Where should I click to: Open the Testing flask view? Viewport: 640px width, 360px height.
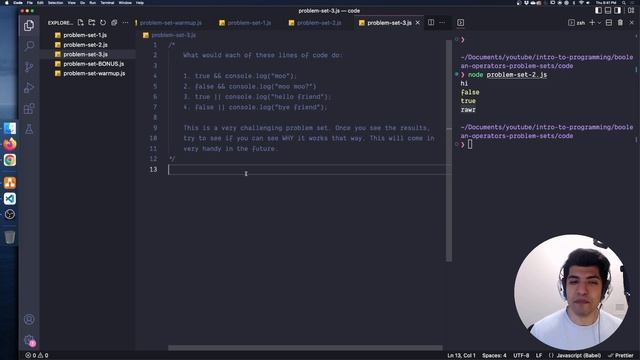pos(29,129)
